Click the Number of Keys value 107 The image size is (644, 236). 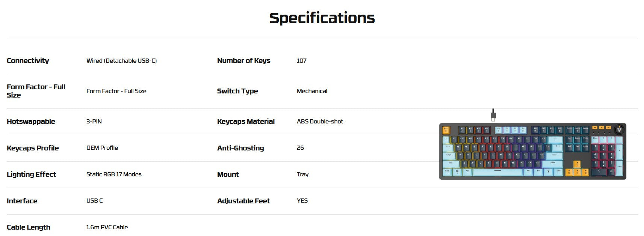pos(302,60)
